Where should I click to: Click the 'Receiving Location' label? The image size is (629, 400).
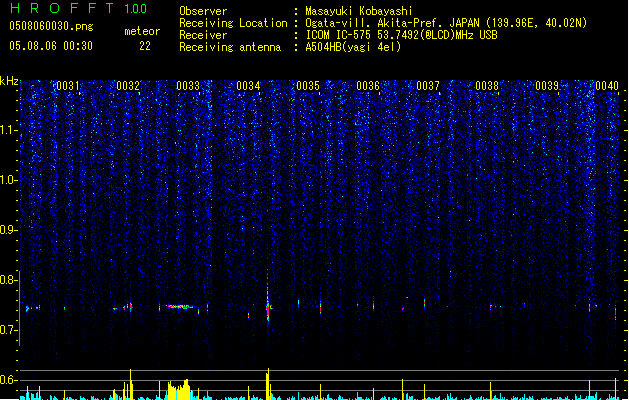tap(233, 23)
